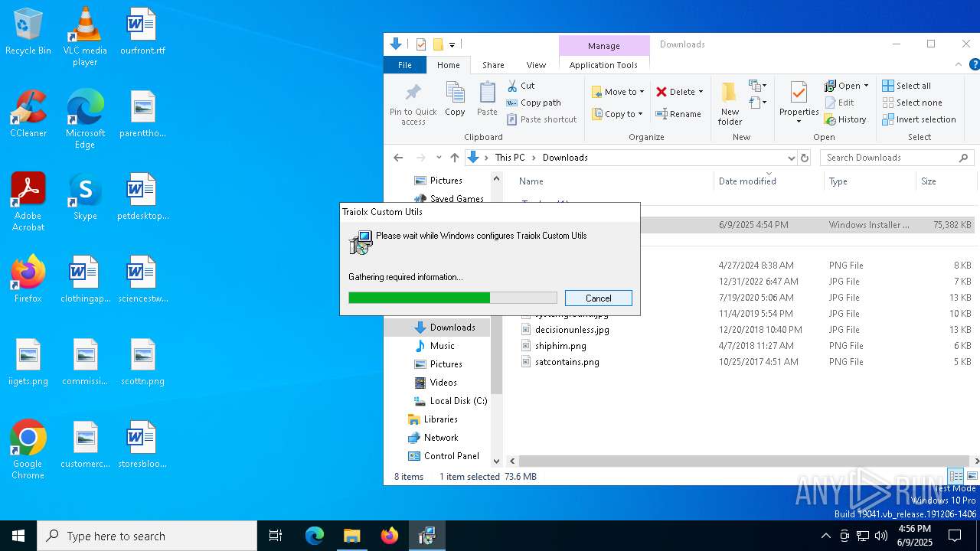The image size is (980, 551).
Task: Click Select all in ribbon
Action: coord(906,86)
